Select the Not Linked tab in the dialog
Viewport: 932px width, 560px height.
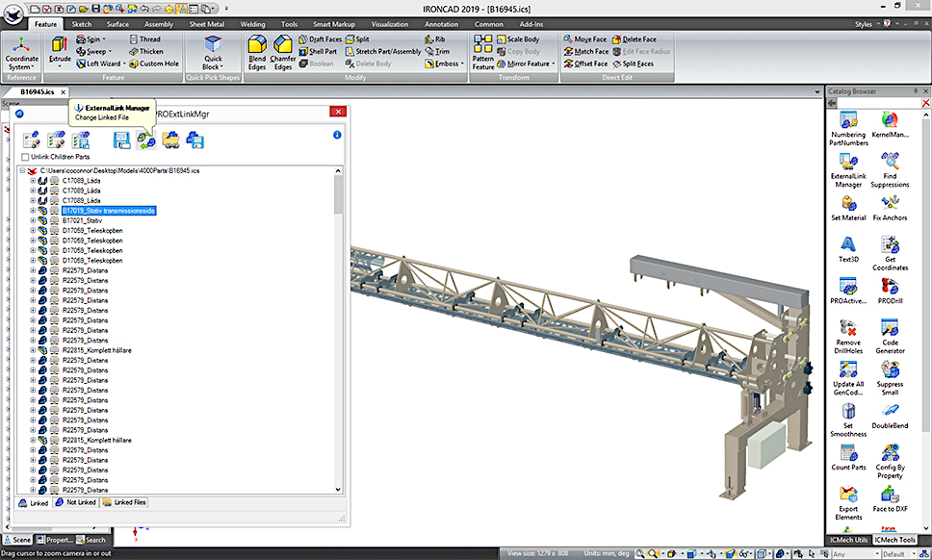pos(79,501)
